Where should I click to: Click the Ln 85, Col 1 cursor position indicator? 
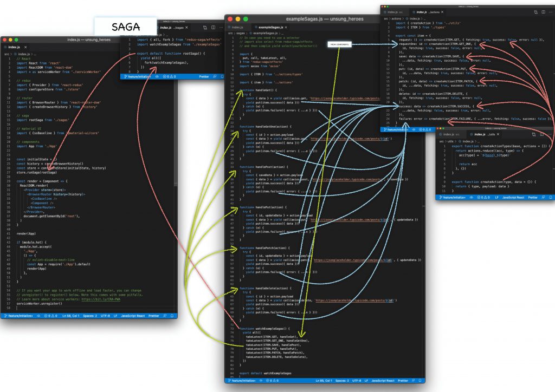click(323, 381)
